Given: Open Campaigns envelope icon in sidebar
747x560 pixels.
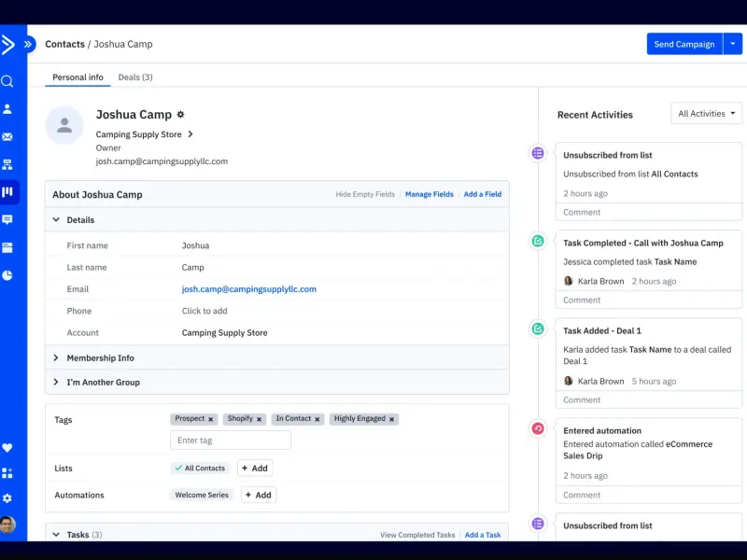Looking at the screenshot, I should [x=7, y=137].
